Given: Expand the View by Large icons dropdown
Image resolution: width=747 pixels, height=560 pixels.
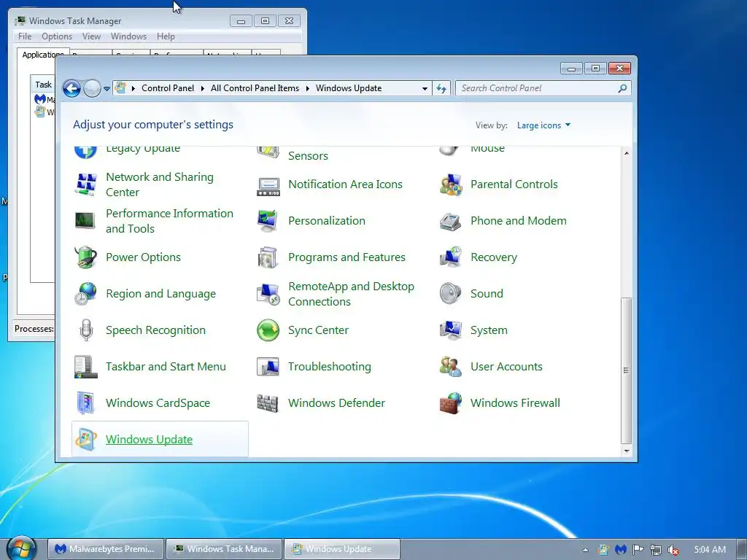Looking at the screenshot, I should (x=543, y=125).
